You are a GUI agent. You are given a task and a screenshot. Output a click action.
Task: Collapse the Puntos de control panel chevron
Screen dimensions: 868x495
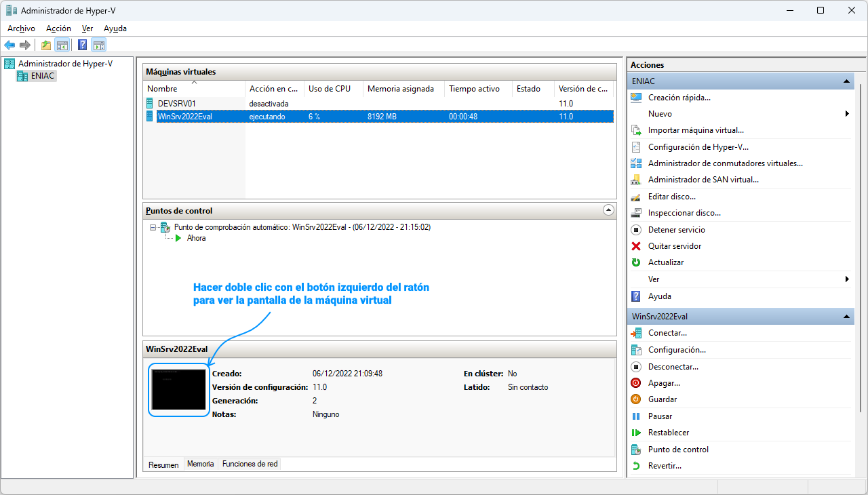(608, 210)
